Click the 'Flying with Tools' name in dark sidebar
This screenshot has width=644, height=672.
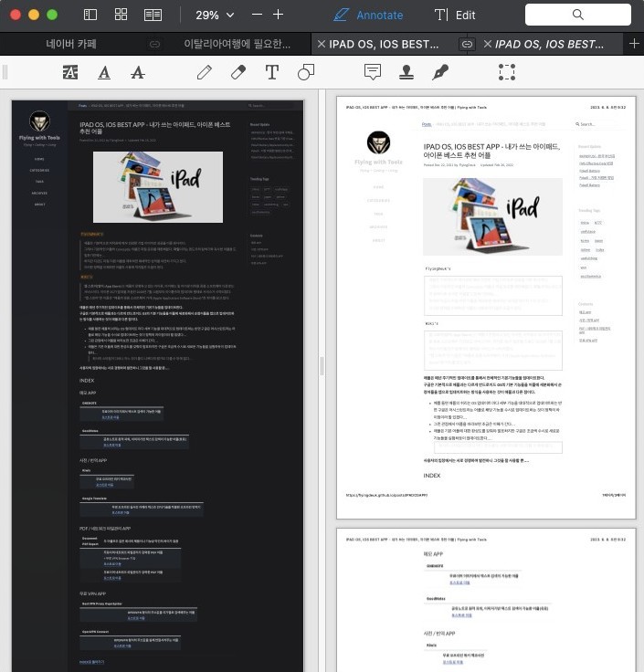pos(39,138)
